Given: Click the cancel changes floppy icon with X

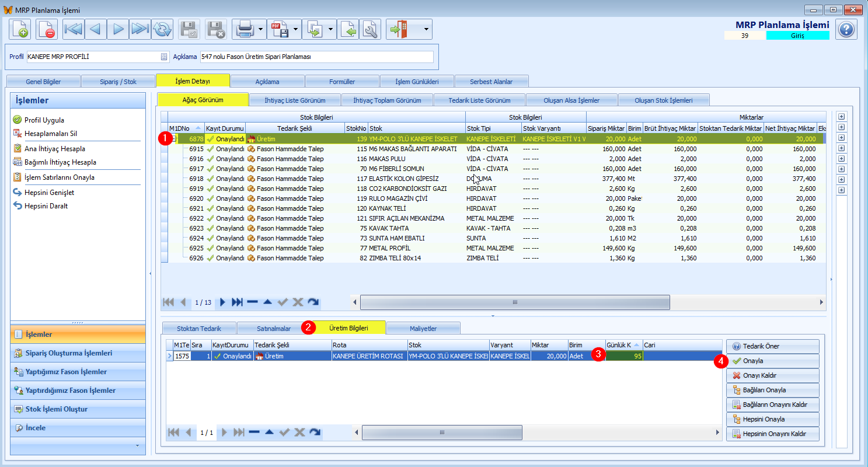Looking at the screenshot, I should [216, 29].
